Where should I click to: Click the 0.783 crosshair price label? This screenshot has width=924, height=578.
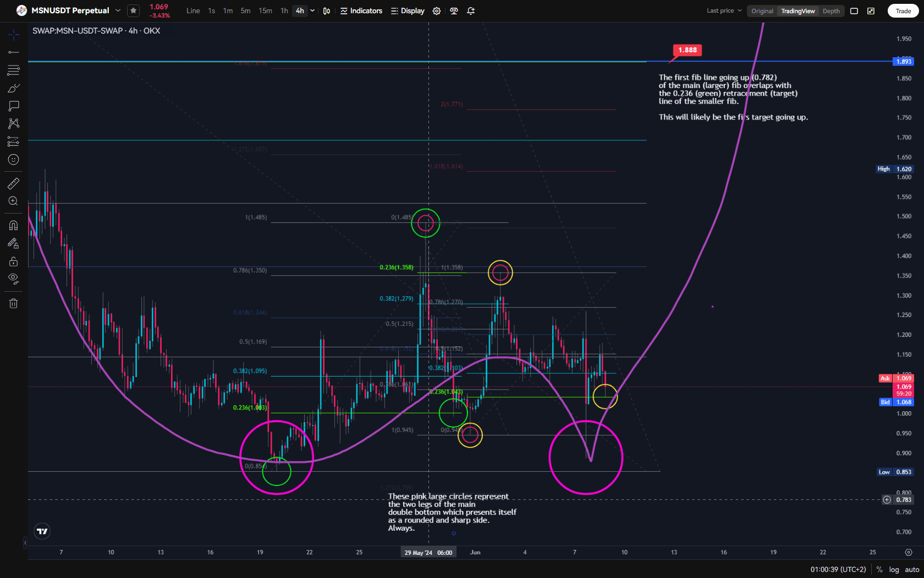[x=904, y=500]
